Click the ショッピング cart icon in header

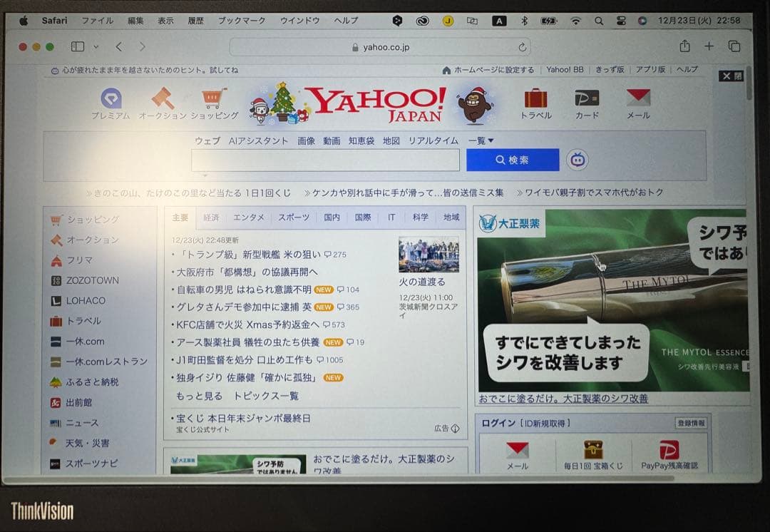click(212, 98)
